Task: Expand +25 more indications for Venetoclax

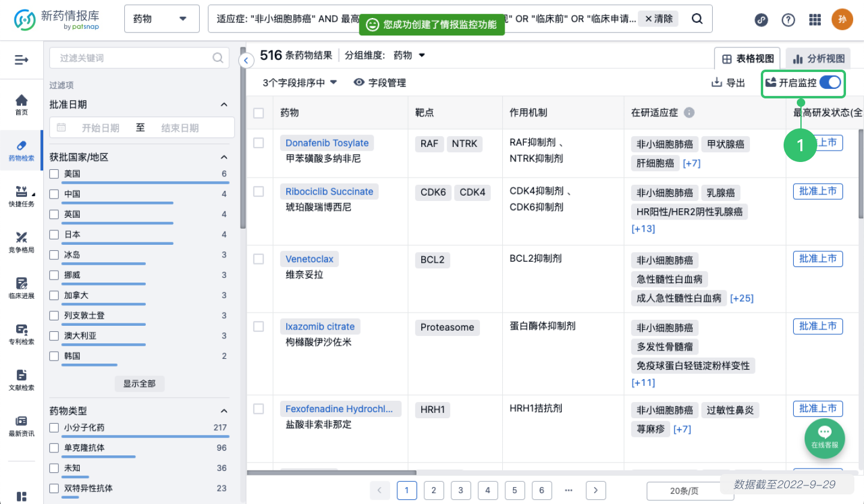Action: click(742, 298)
